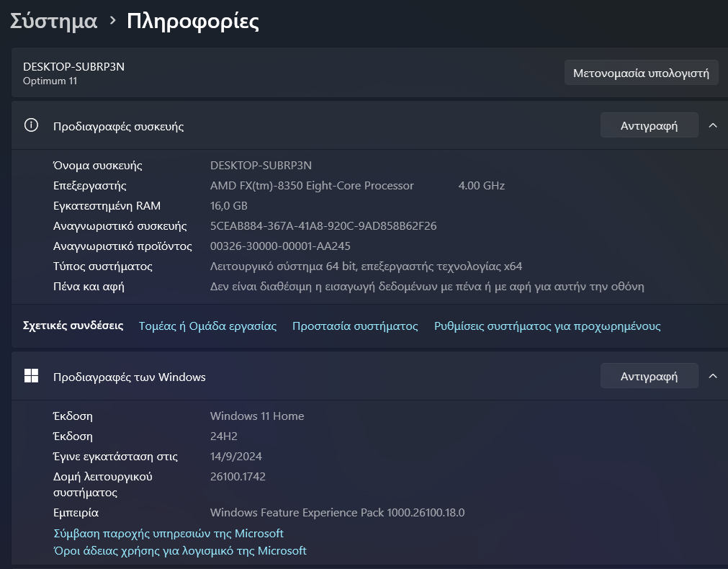Click the 4.00 GHz value
Image resolution: width=728 pixels, height=569 pixels.
pyautogui.click(x=482, y=185)
